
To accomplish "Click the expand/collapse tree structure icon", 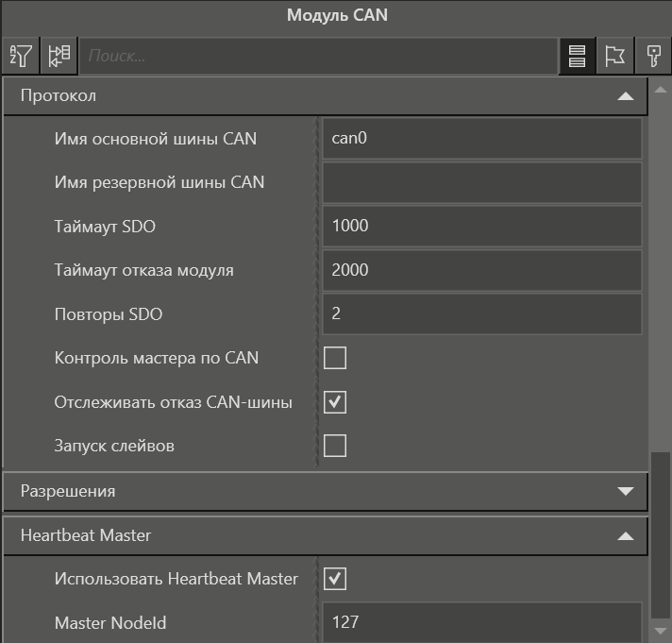I will (59, 56).
